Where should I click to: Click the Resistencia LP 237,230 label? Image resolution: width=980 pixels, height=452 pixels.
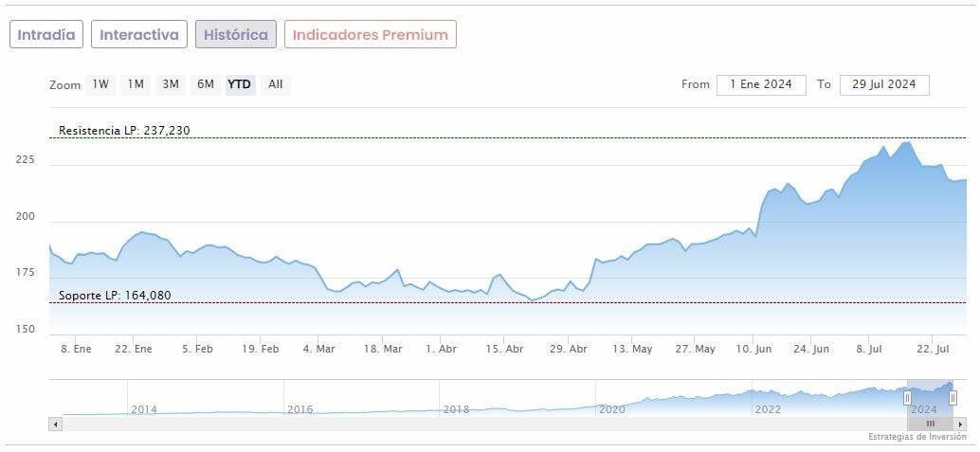click(124, 131)
